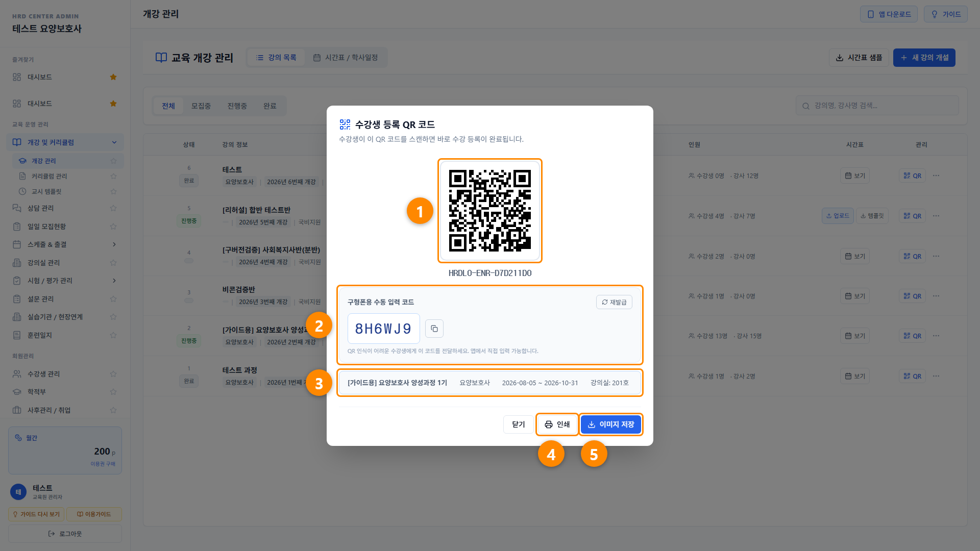Open the 이용가이드 button
Screen dimensions: 980x551
click(x=94, y=514)
